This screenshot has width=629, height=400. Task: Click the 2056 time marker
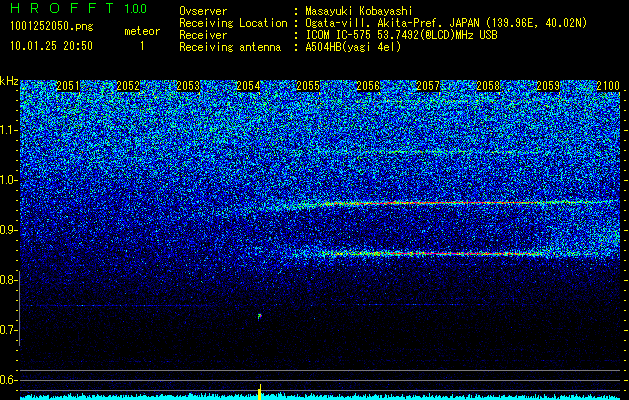368,86
